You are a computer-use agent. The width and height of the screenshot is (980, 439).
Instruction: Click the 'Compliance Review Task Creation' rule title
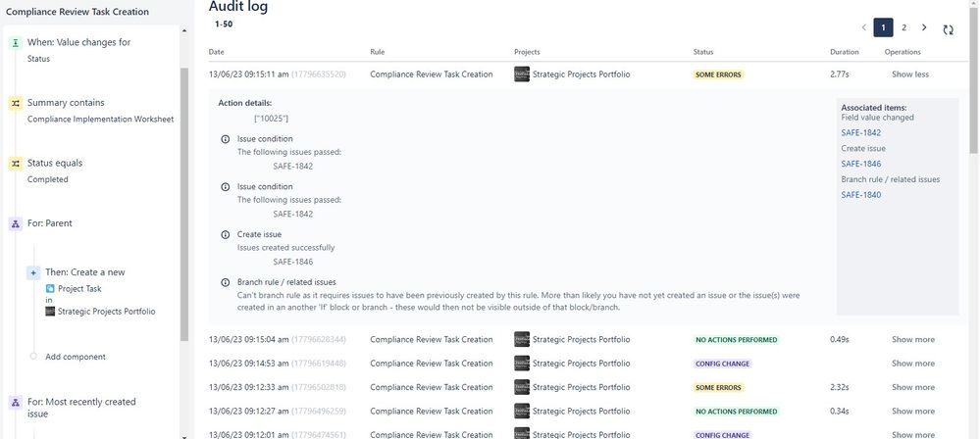point(77,11)
